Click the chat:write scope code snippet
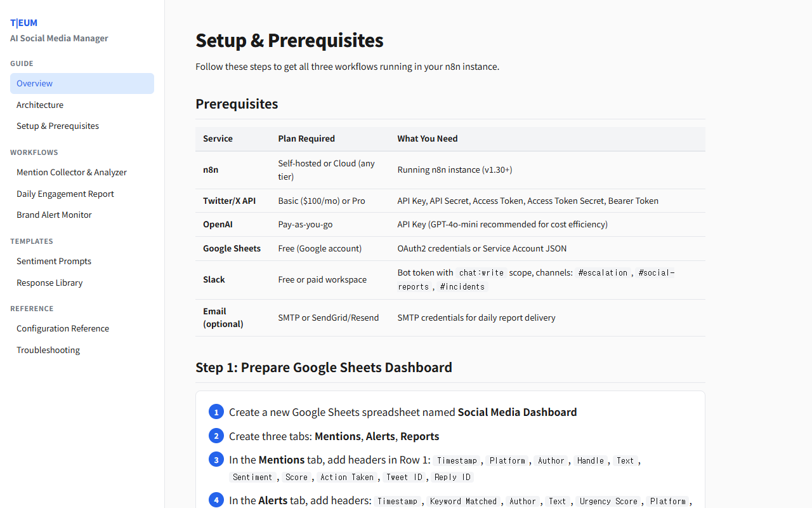The height and width of the screenshot is (508, 812). coord(481,273)
